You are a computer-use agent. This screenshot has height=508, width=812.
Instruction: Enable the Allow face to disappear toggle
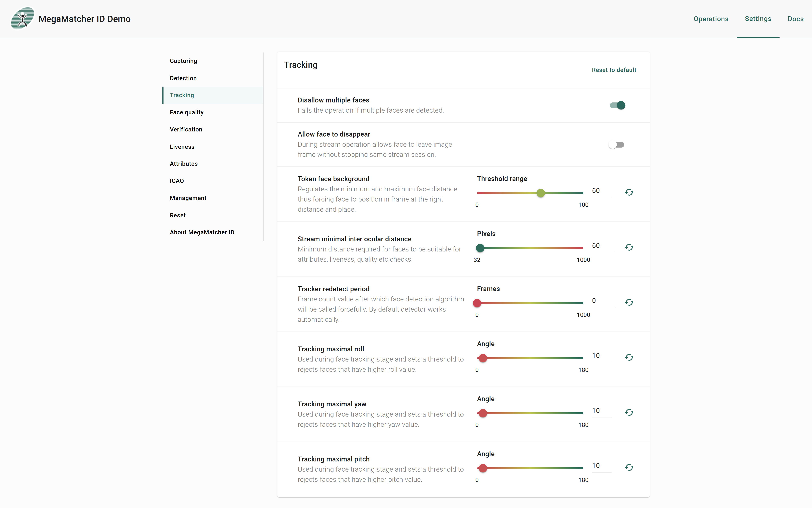pos(616,145)
